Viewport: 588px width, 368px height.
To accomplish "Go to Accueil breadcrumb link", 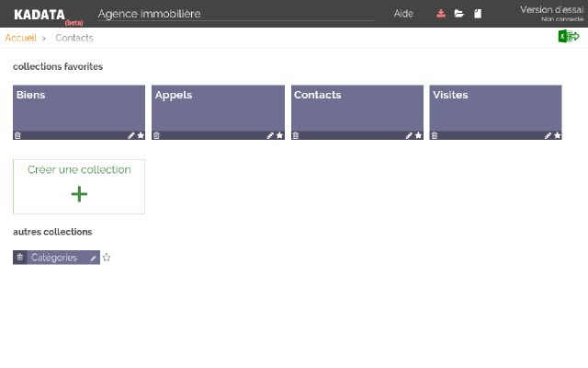I will tap(20, 38).
